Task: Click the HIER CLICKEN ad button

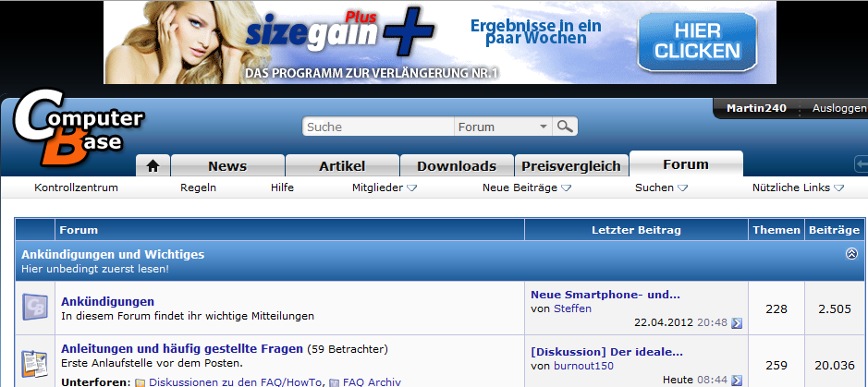Action: click(697, 42)
